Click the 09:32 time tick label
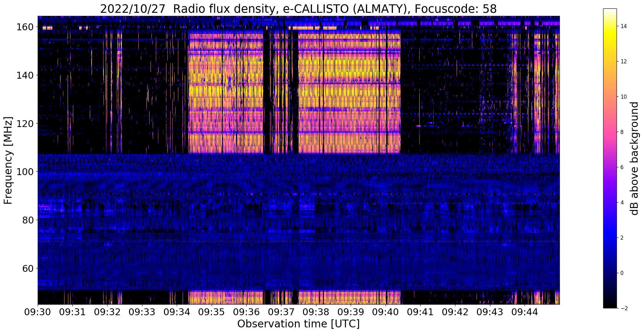The height and width of the screenshot is (333, 644). coord(107,312)
